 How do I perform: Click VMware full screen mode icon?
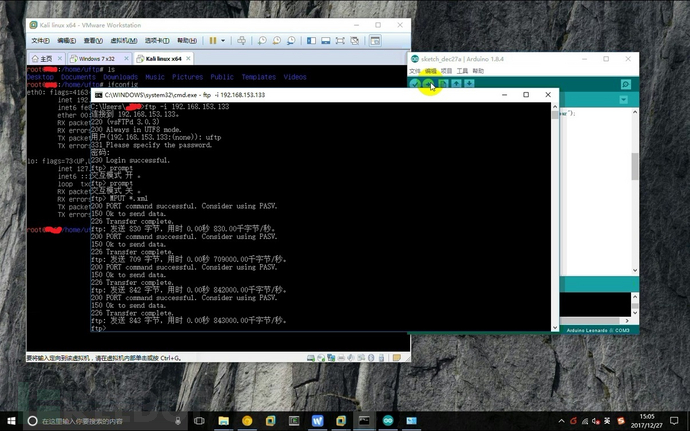(340, 41)
